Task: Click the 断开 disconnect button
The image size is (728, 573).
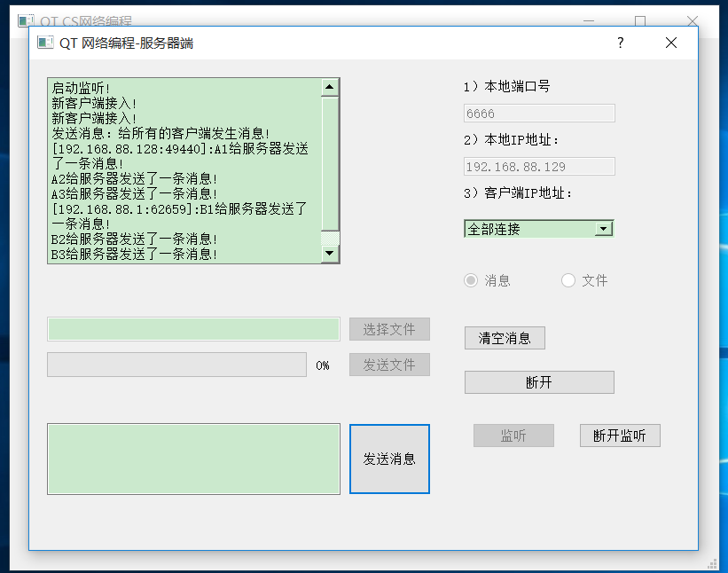Action: tap(539, 381)
